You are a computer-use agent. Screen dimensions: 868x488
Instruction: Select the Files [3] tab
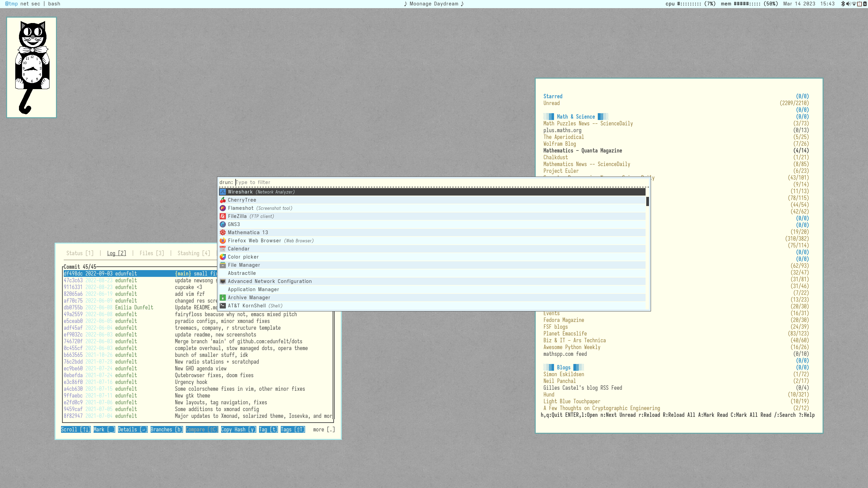click(152, 253)
